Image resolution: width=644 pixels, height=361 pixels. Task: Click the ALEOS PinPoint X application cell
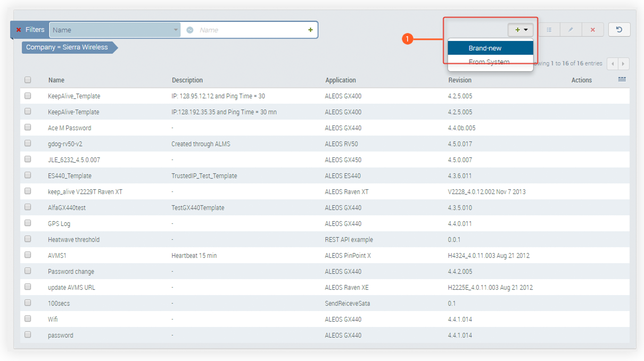348,256
